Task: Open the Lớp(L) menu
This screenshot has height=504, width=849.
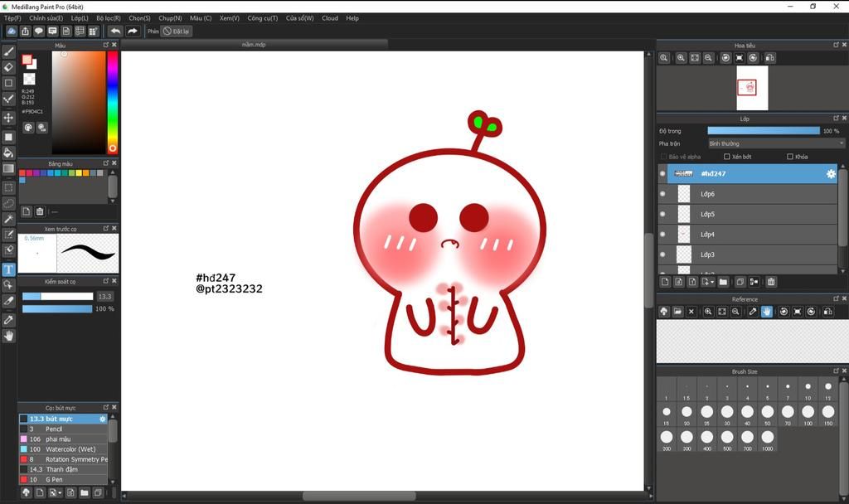Action: [80, 18]
